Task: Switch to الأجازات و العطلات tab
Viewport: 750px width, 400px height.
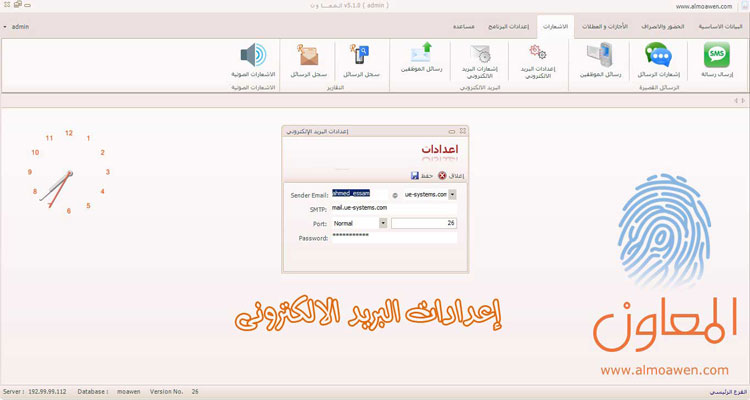Action: pyautogui.click(x=605, y=26)
